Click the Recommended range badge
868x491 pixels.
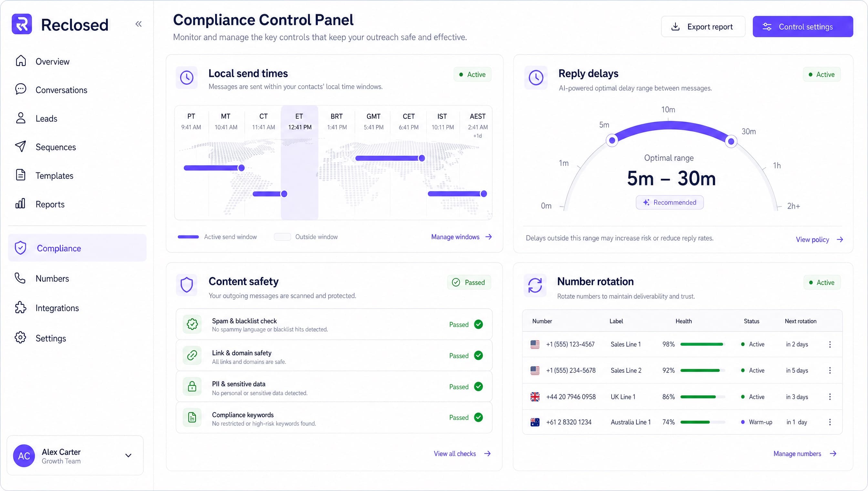[669, 202]
